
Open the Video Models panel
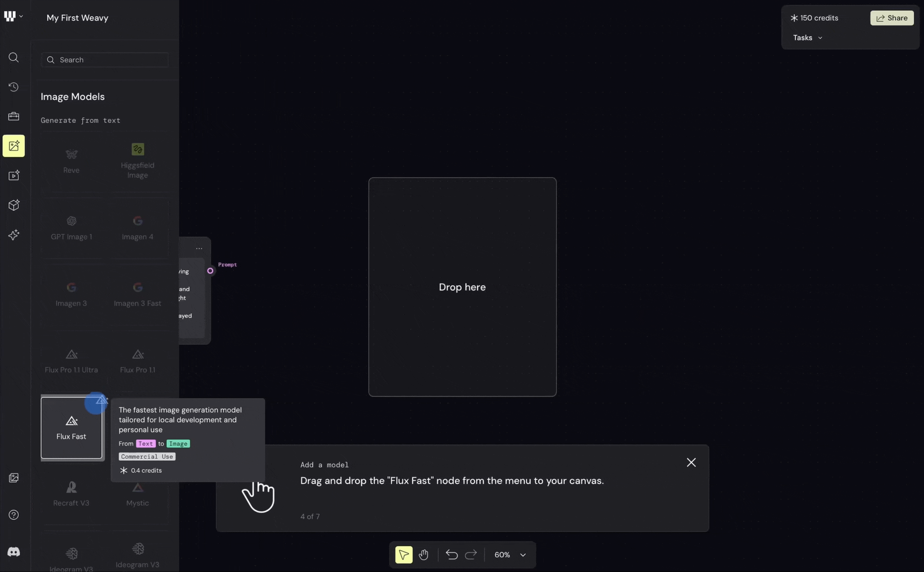point(14,175)
